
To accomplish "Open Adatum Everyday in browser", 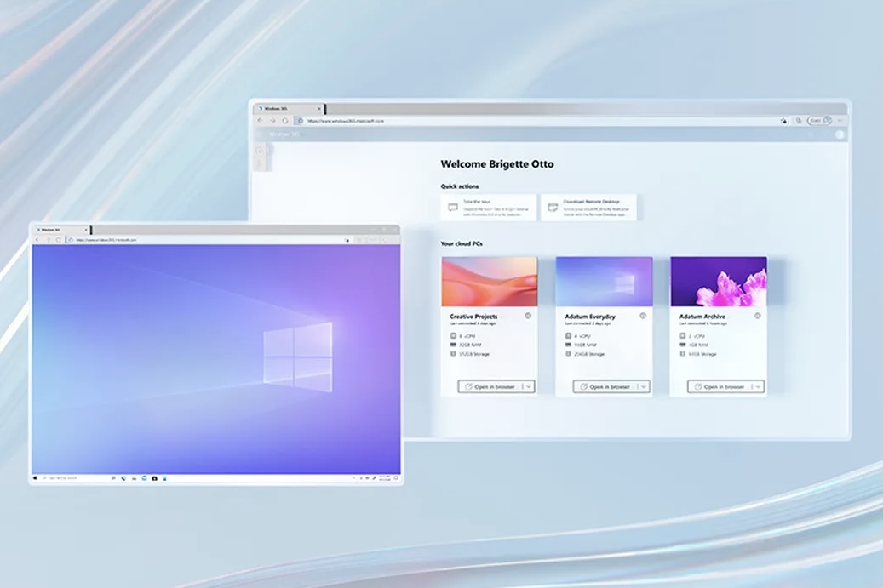I will 605,386.
